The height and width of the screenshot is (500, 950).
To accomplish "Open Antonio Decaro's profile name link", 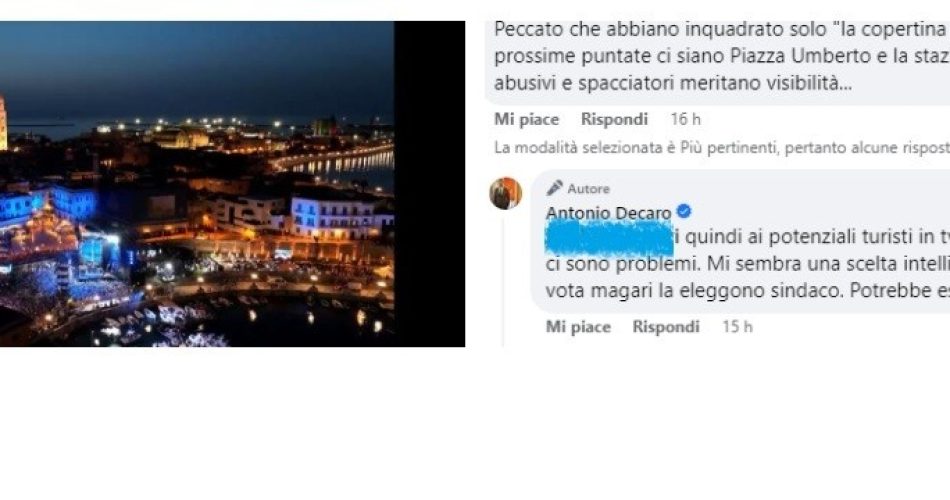I will point(608,213).
